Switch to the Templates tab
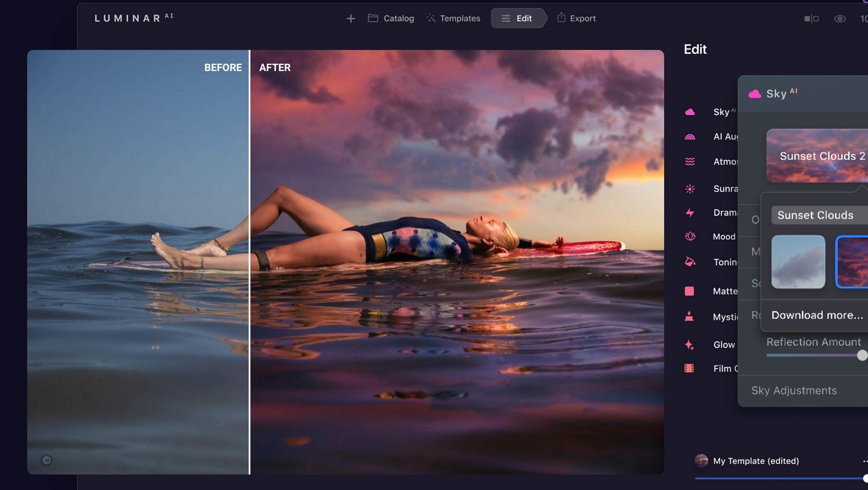This screenshot has height=490, width=868. tap(453, 18)
